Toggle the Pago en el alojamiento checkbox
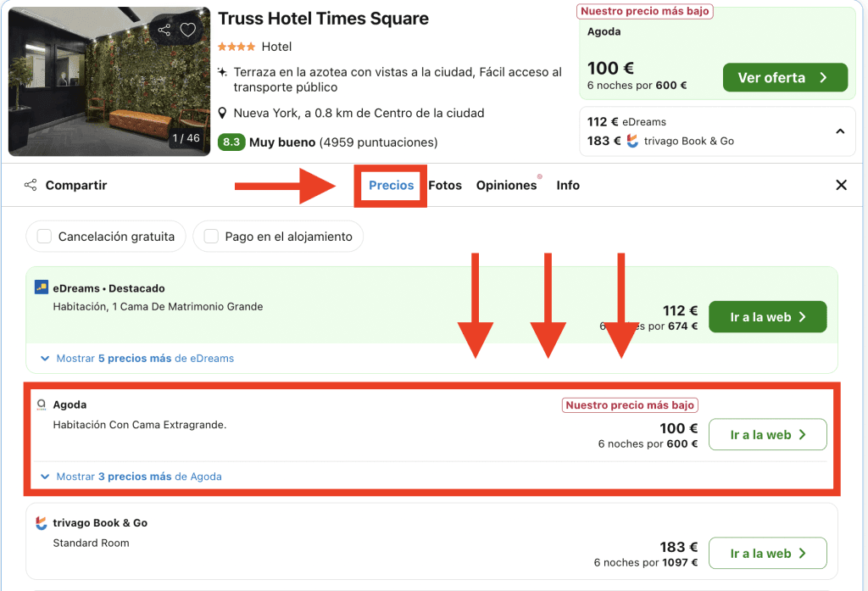Screen dimensions: 868x591 pos(211,237)
